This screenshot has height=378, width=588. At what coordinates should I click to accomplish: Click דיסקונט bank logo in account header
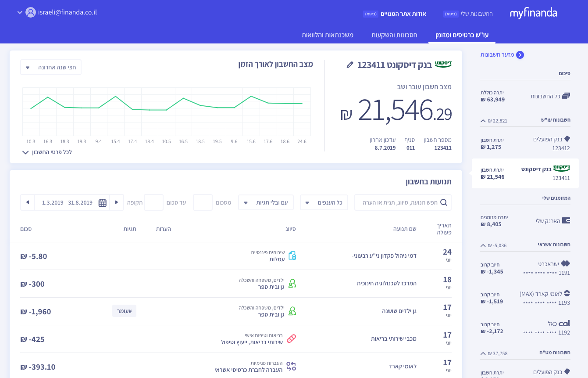click(443, 64)
